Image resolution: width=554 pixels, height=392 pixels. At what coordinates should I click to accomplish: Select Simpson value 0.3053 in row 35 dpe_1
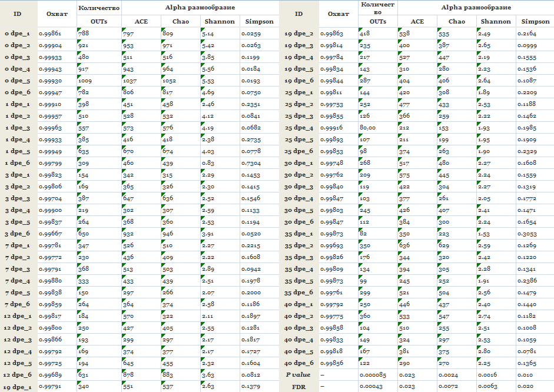pos(527,234)
